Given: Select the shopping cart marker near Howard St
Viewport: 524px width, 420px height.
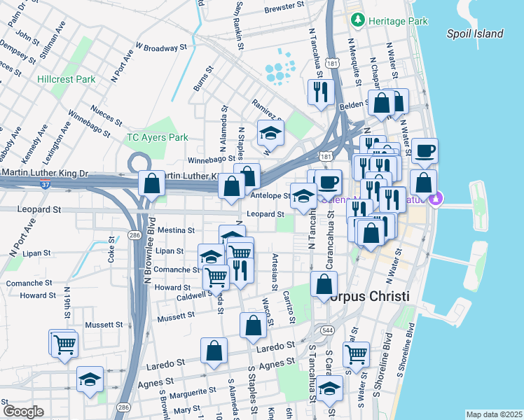Looking at the screenshot, I should coord(216,277).
